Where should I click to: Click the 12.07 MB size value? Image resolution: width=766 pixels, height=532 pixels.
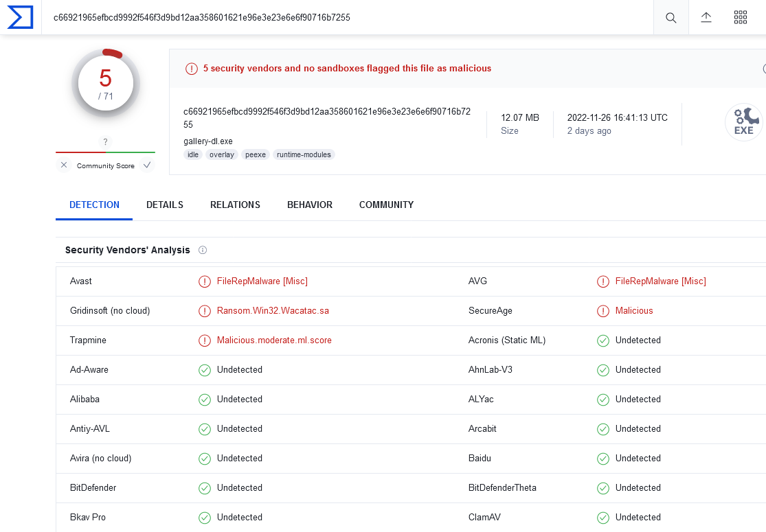tap(520, 117)
